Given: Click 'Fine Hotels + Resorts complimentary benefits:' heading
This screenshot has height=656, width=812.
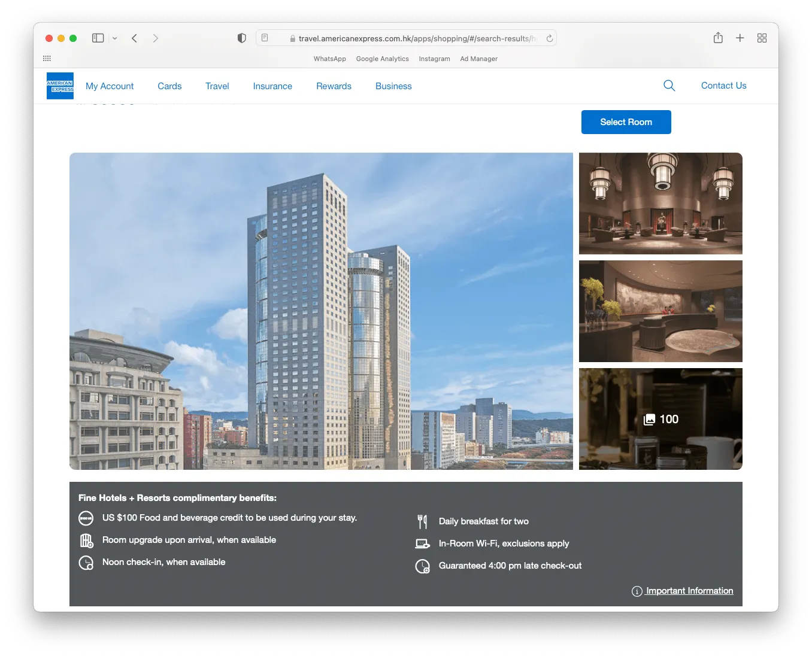Looking at the screenshot, I should click(177, 498).
